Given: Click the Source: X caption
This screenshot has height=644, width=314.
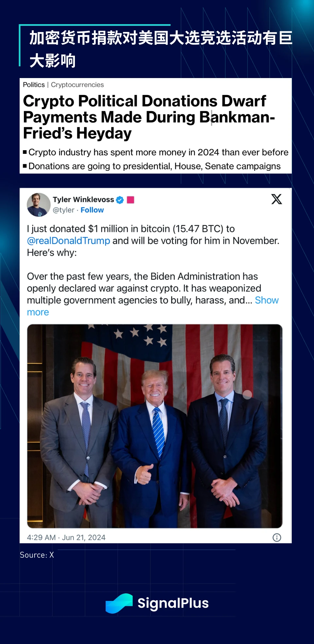Looking at the screenshot, I should [x=37, y=555].
